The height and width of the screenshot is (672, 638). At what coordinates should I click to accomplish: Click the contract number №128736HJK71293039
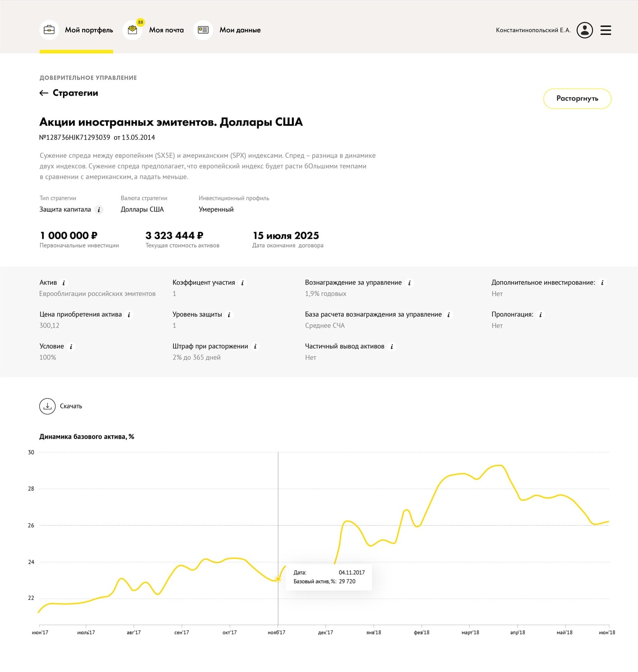[x=75, y=137]
